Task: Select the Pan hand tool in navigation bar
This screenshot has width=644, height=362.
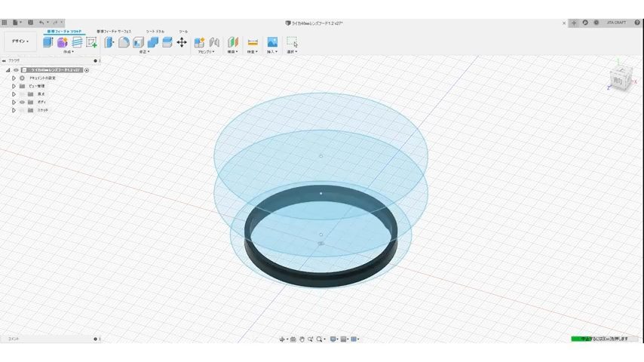Action: [x=302, y=339]
